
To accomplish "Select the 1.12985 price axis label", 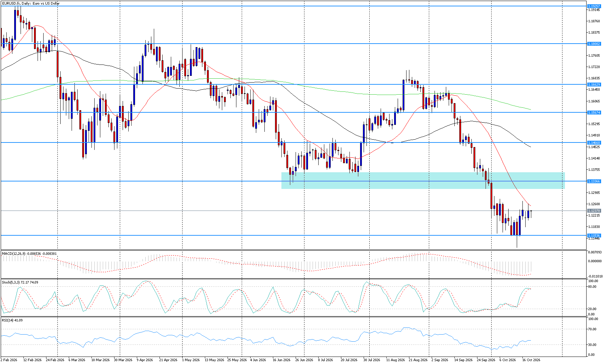I will 594,193.
